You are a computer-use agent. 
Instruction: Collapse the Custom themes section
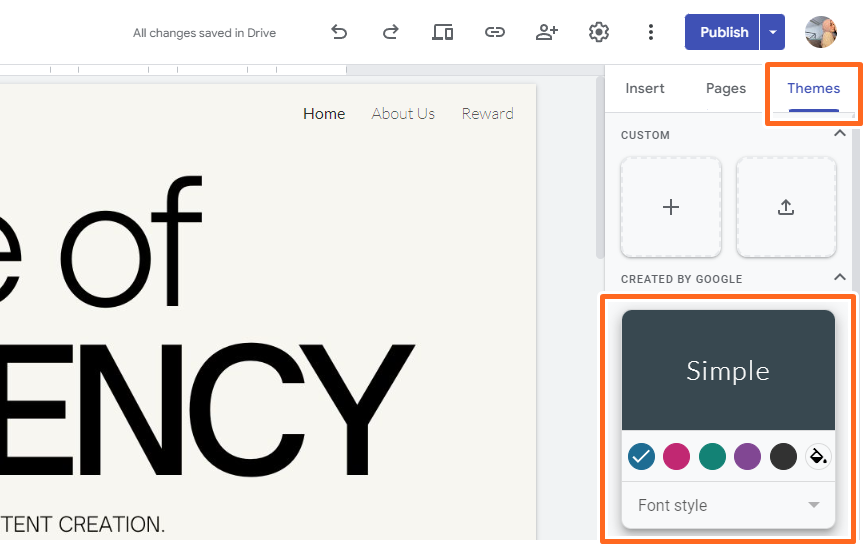tap(839, 133)
